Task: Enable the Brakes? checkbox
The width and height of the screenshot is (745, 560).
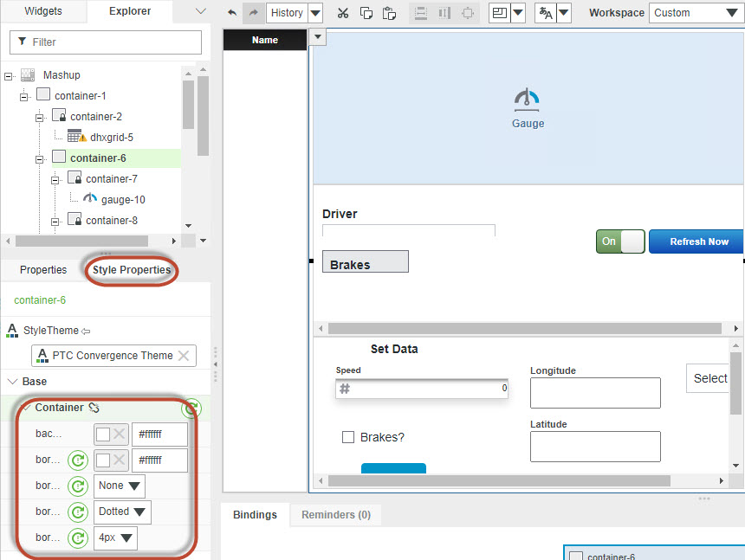Action: click(350, 437)
